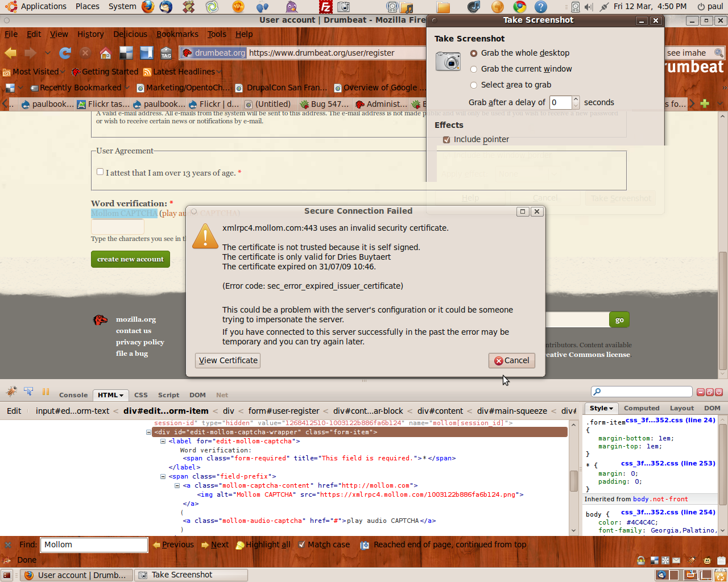This screenshot has height=582, width=728.
Task: Click the show-desktop icon in bottom panel
Action: [x=7, y=575]
